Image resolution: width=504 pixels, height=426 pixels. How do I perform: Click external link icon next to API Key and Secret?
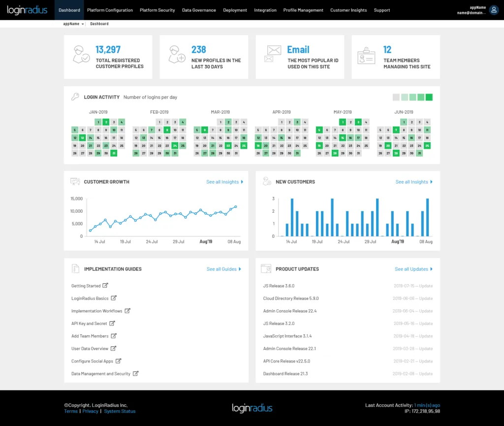112,323
